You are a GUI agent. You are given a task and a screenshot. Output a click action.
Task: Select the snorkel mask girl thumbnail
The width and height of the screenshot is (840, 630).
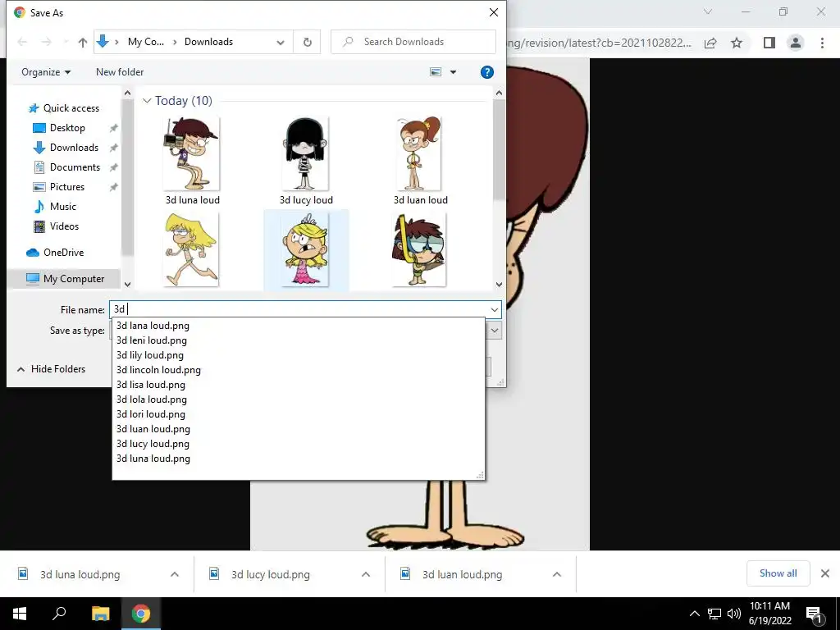(x=419, y=249)
